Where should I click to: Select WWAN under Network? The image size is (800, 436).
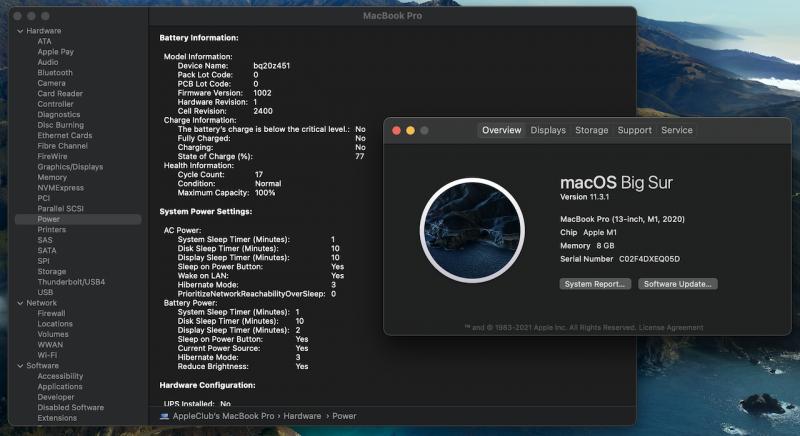(x=50, y=345)
